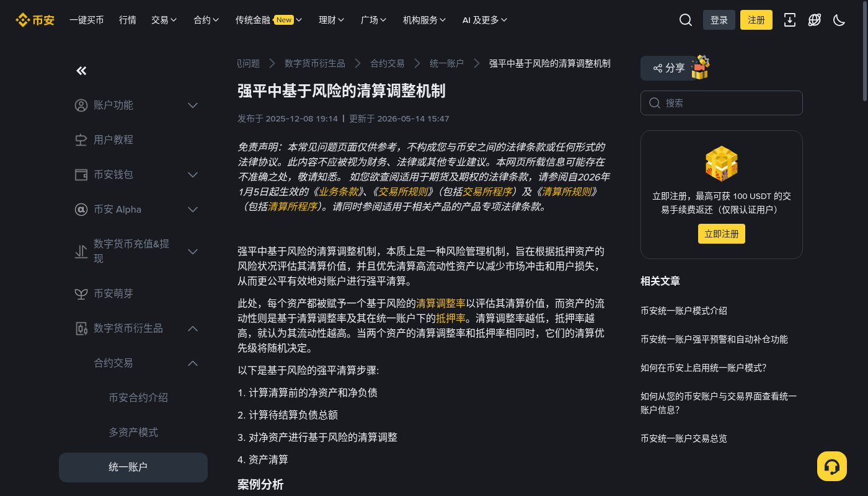Image resolution: width=868 pixels, height=496 pixels.
Task: Click the gift box icon beside 分享
Action: click(x=700, y=67)
